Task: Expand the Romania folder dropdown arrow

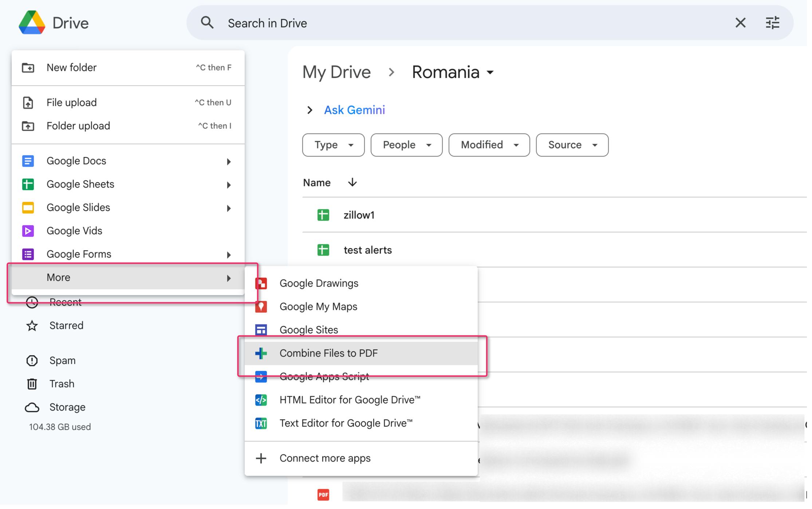Action: (x=490, y=73)
